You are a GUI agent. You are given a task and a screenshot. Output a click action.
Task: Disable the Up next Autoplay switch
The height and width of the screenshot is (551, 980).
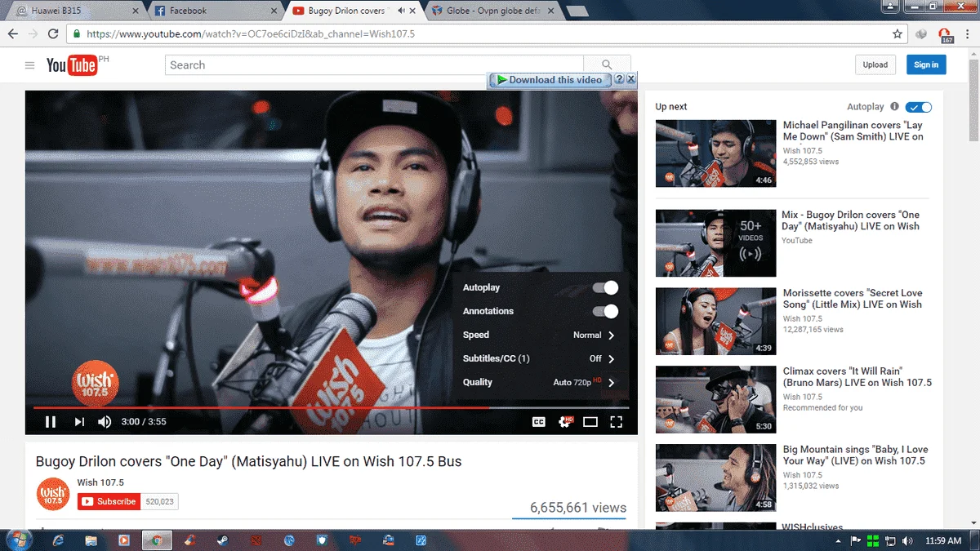click(919, 107)
